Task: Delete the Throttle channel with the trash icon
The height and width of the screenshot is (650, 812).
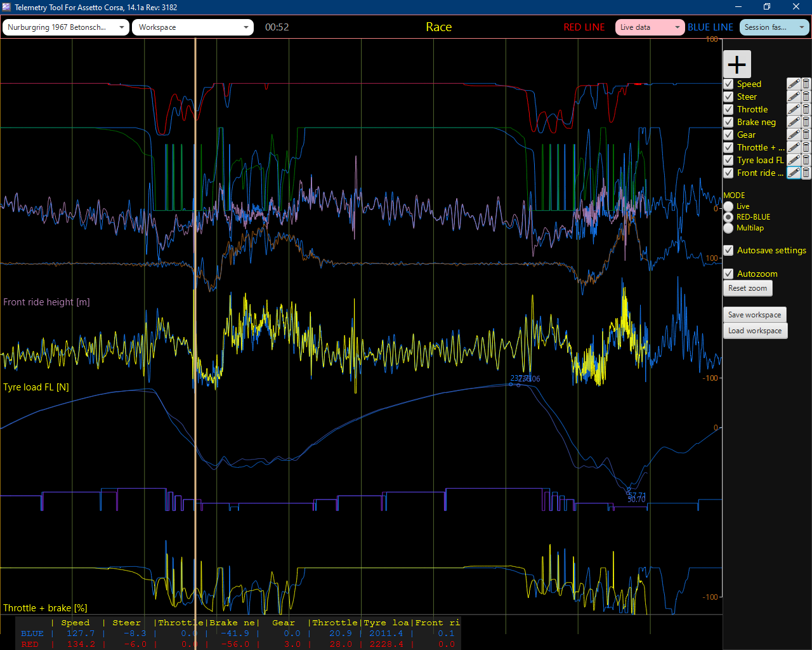Action: click(x=806, y=109)
